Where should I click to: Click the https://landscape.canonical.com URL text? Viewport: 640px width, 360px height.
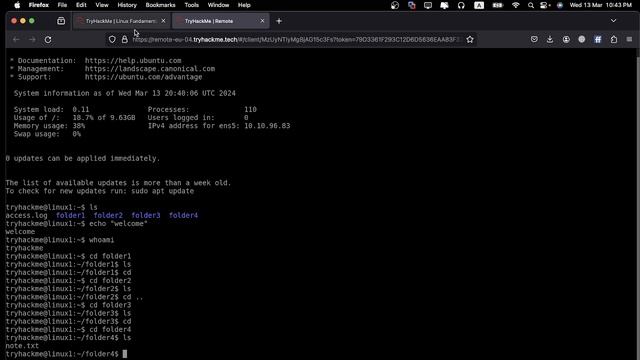click(150, 69)
